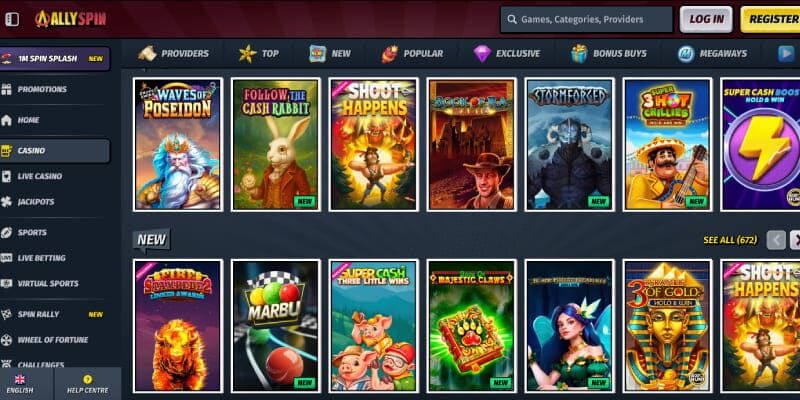Screen dimensions: 800x400
Task: Select the Bonus Buys gift category
Action: [x=609, y=54]
